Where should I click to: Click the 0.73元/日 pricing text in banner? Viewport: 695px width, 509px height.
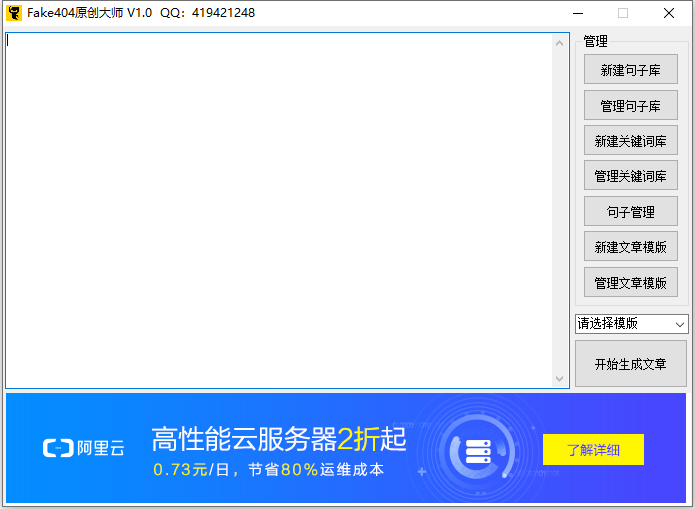click(191, 470)
